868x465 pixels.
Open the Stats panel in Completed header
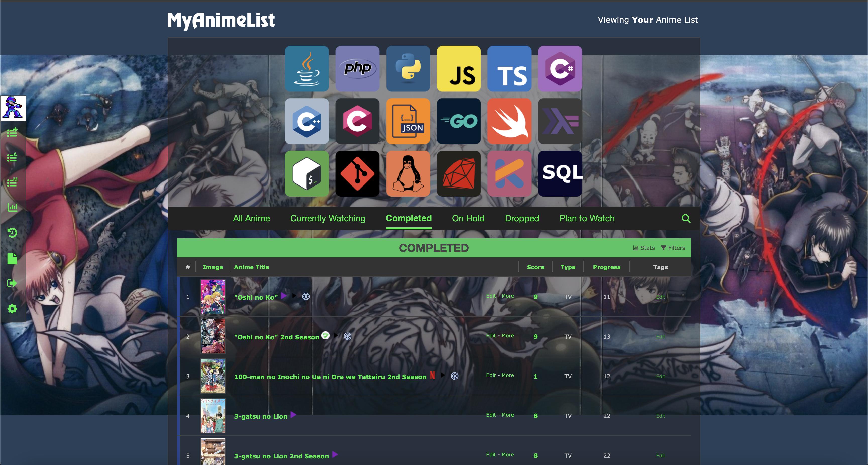[x=644, y=248]
